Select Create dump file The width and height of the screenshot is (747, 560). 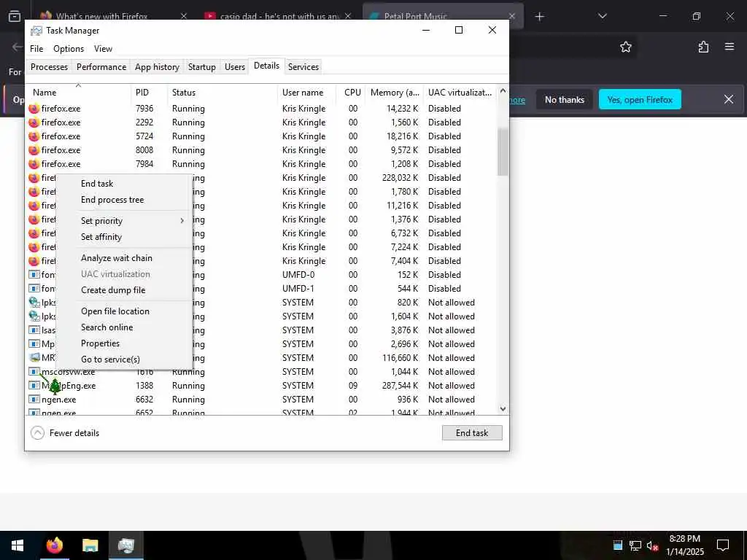pos(113,290)
